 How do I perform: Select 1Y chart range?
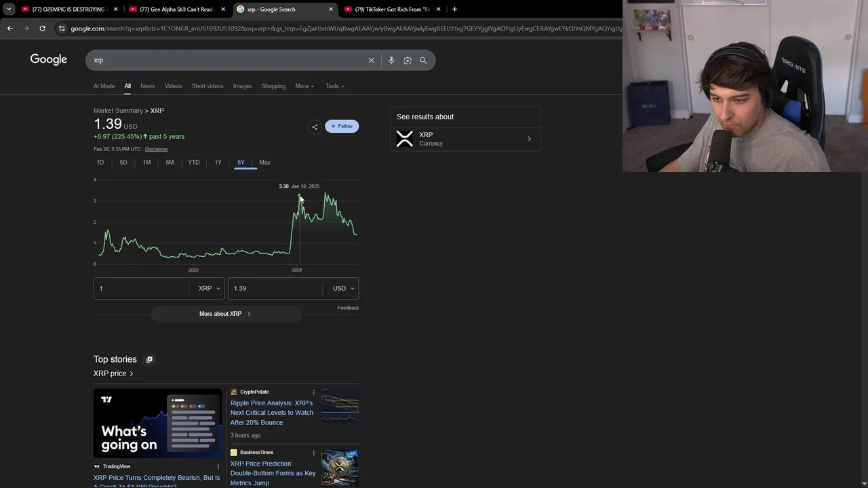point(218,163)
